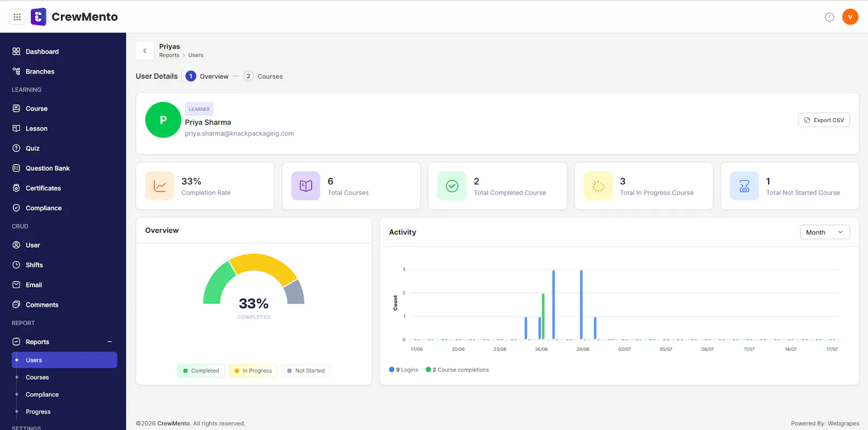The image size is (868, 430).
Task: Export user data as CSV
Action: (824, 120)
